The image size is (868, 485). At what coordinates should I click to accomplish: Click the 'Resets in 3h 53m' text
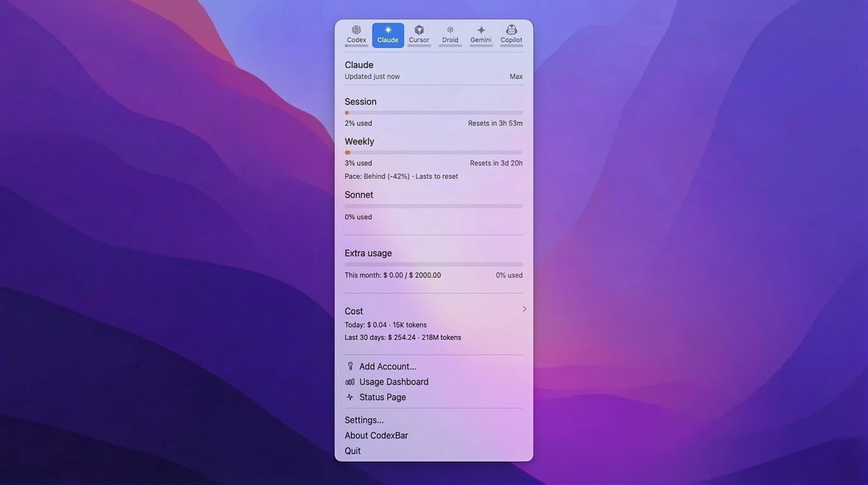(495, 123)
